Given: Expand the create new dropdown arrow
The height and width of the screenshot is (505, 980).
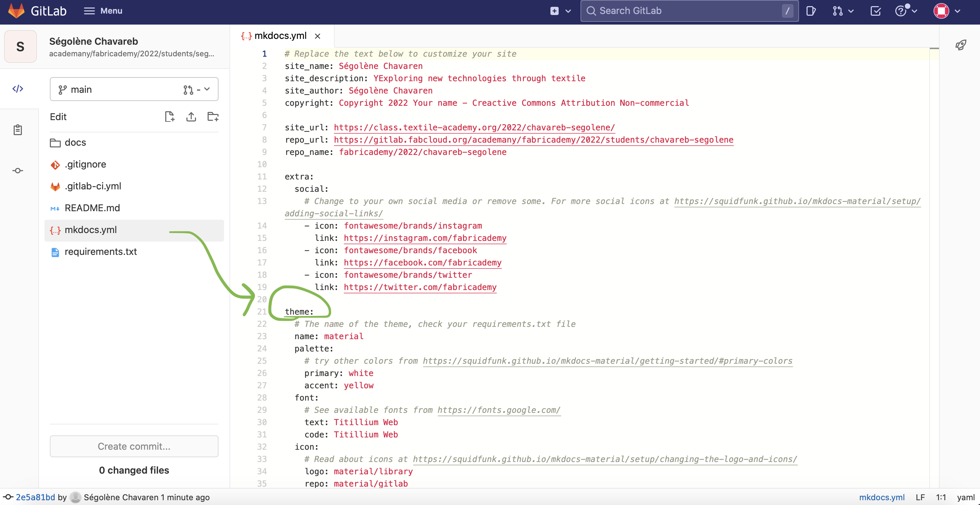Looking at the screenshot, I should (568, 11).
